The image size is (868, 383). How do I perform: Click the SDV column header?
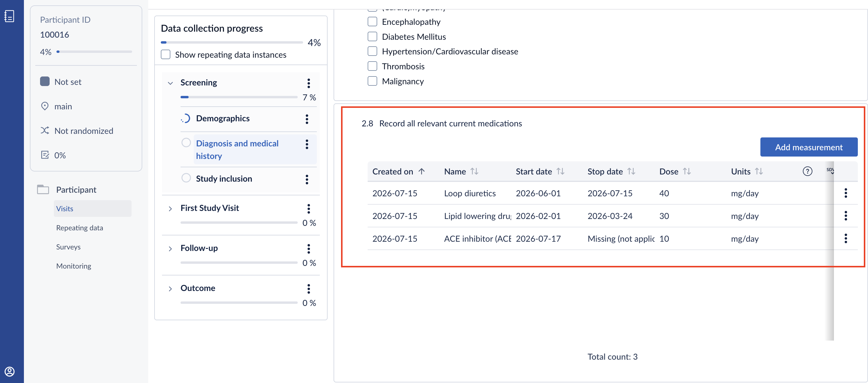[830, 171]
